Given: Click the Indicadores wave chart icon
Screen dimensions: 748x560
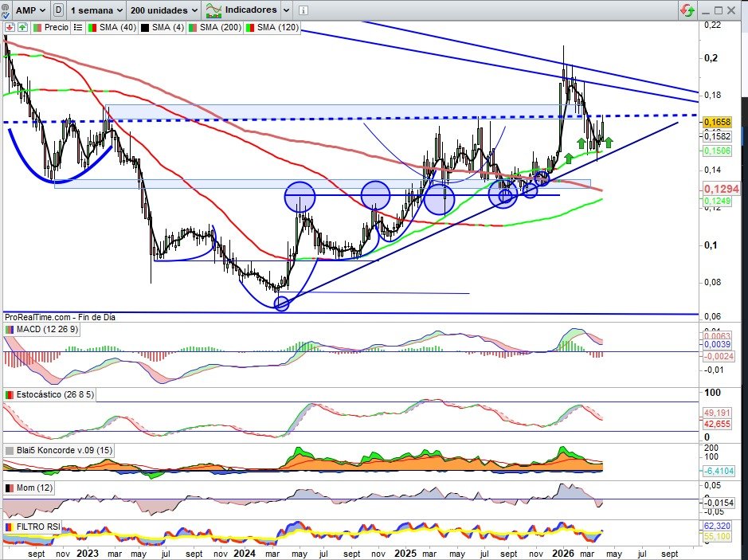Looking at the screenshot, I should (213, 10).
